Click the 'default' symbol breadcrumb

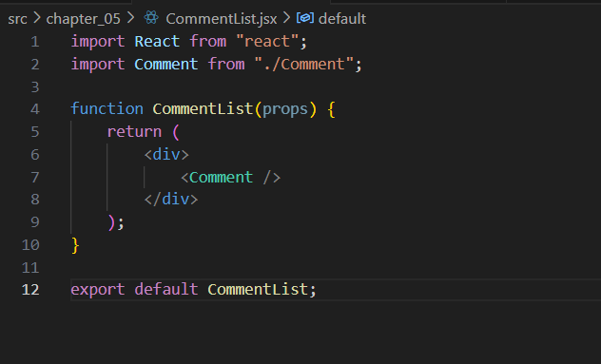click(x=342, y=19)
